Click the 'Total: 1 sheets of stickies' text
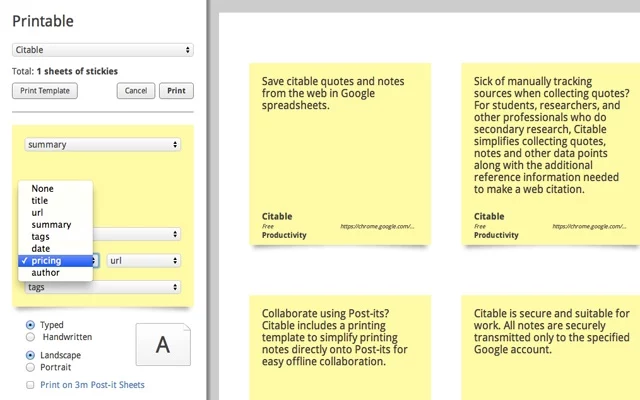 tap(65, 71)
